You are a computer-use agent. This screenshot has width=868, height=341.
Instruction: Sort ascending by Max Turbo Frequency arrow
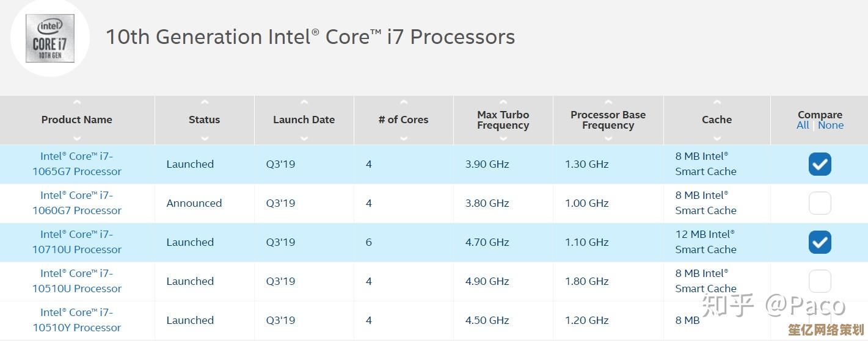point(503,102)
